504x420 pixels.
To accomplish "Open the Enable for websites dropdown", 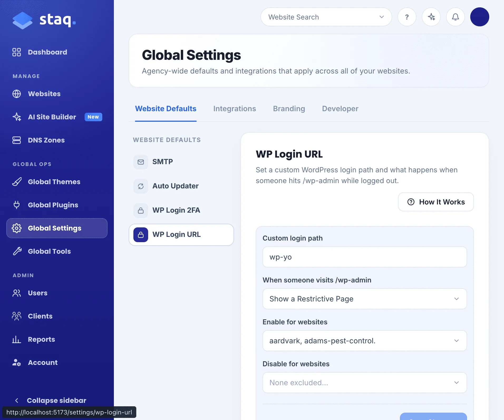I will (x=365, y=341).
